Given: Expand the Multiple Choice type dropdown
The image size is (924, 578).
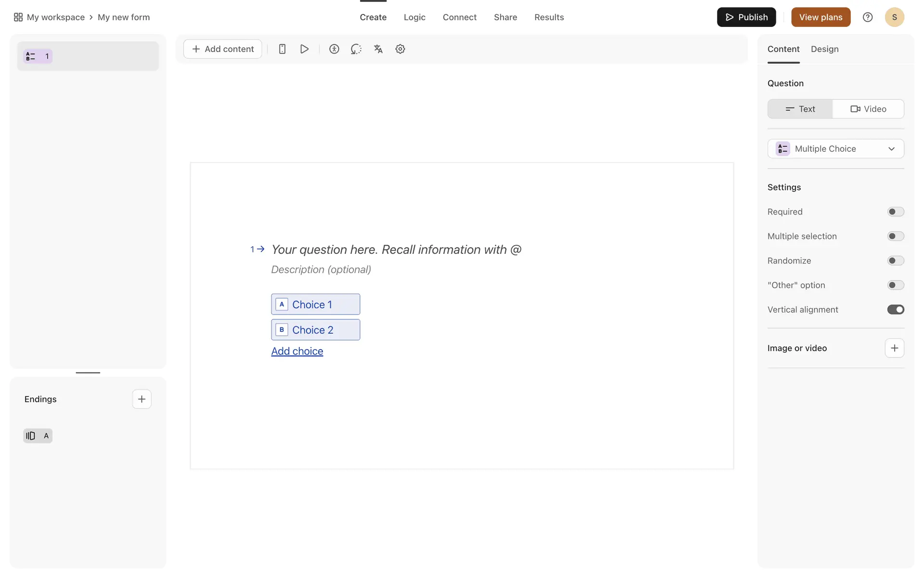Looking at the screenshot, I should click(x=835, y=149).
